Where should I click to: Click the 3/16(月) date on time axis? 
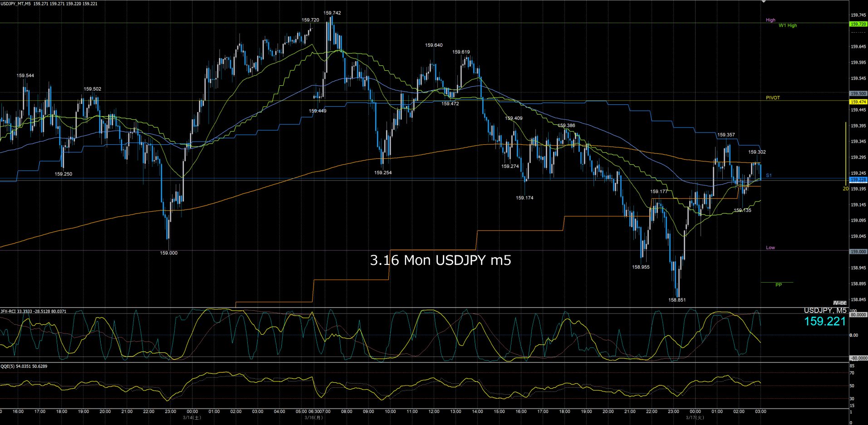[314, 417]
